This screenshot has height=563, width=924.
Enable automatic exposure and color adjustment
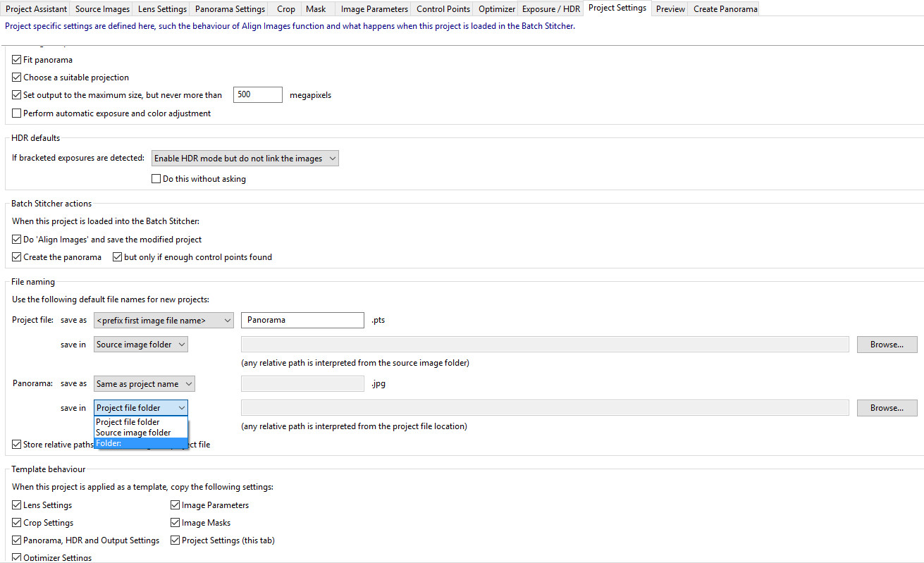[x=17, y=113]
